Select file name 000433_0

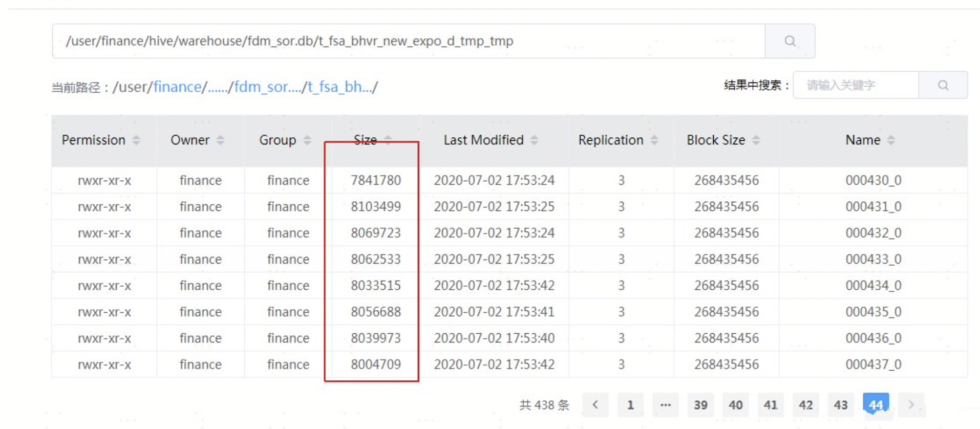[x=874, y=259]
